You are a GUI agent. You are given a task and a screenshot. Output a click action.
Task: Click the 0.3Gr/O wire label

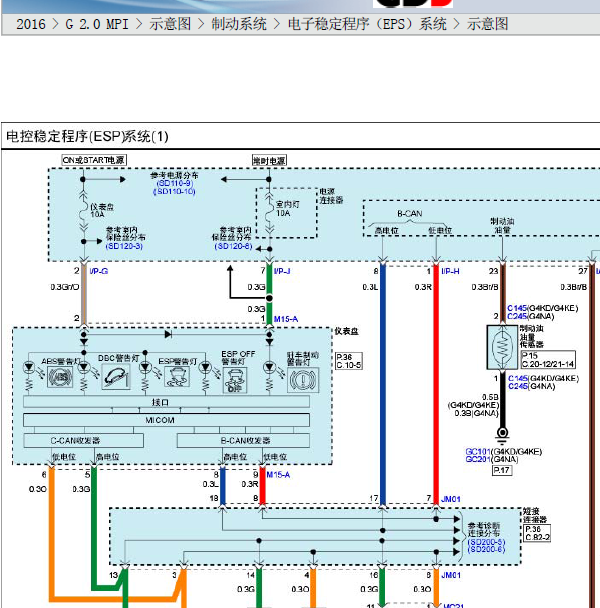[64, 287]
